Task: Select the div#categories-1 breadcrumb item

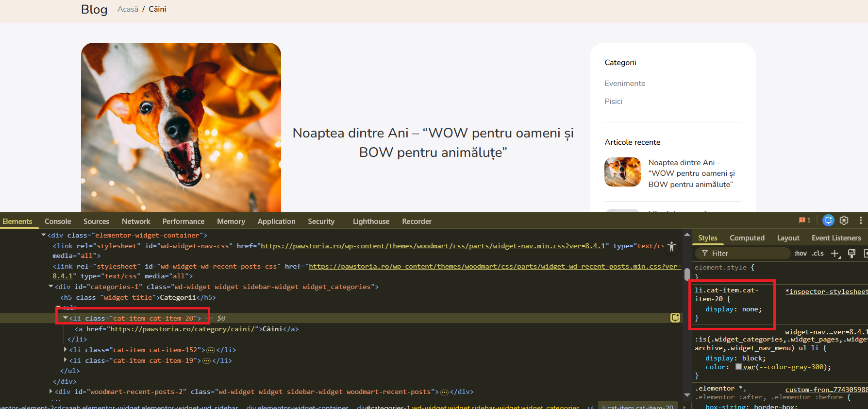Action: point(468,407)
